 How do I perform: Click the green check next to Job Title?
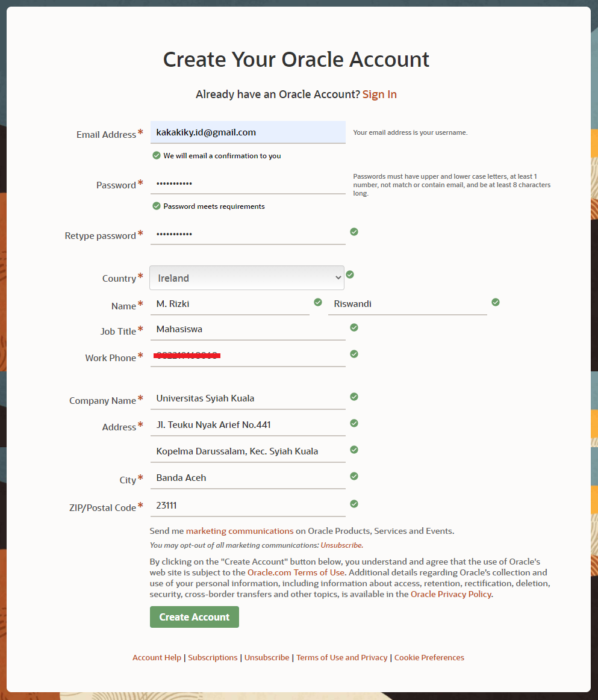click(354, 327)
